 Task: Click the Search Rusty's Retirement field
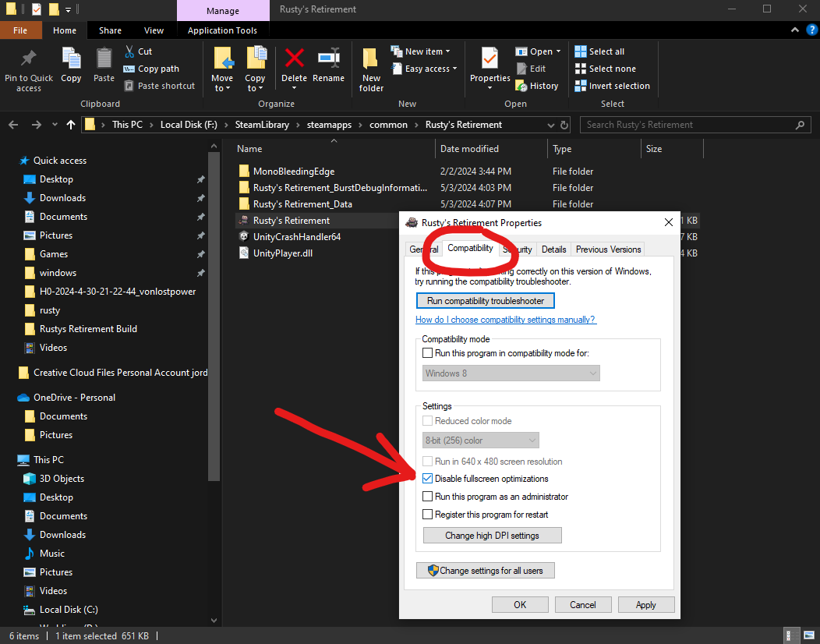click(695, 125)
